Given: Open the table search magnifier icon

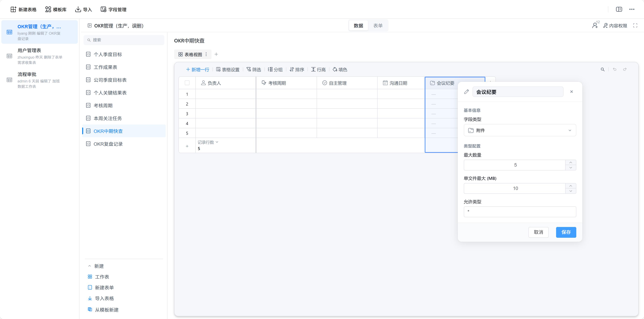Looking at the screenshot, I should (x=603, y=69).
